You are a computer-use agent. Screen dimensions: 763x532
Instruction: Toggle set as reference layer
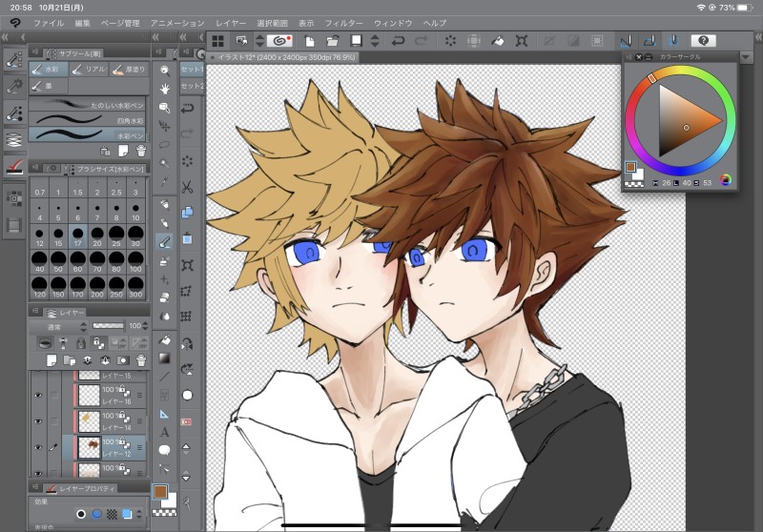tap(63, 343)
